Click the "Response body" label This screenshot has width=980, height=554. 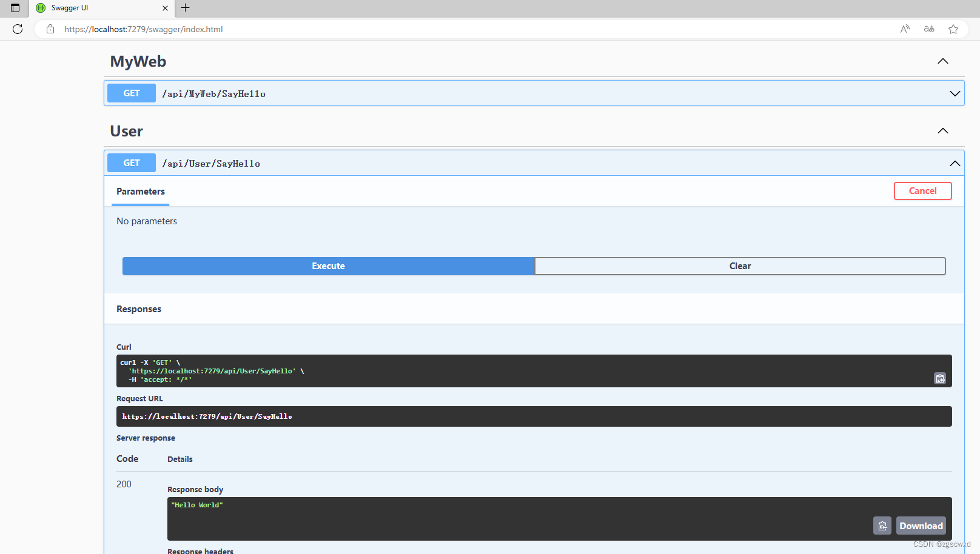195,490
